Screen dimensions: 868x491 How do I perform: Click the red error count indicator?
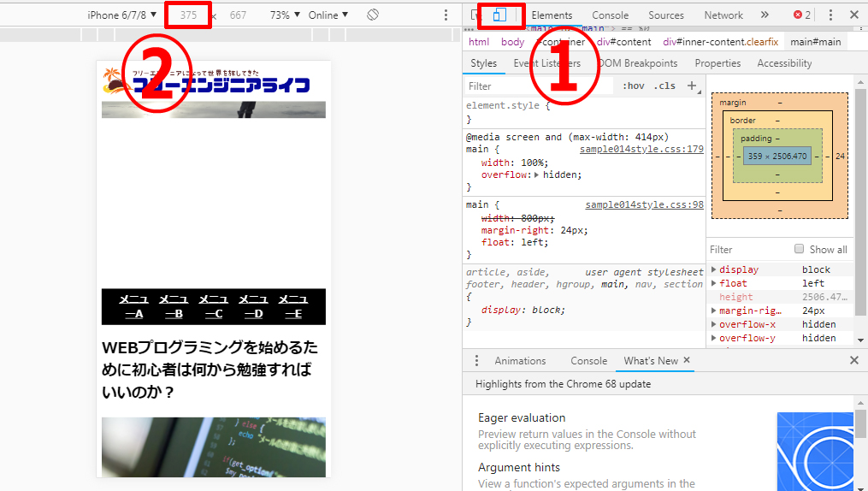[801, 15]
